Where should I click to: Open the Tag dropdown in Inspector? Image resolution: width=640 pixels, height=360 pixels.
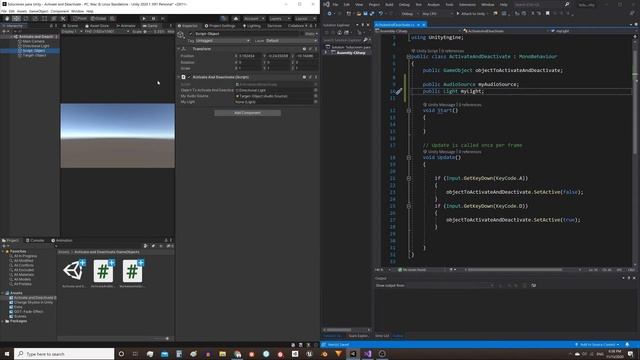(222, 41)
